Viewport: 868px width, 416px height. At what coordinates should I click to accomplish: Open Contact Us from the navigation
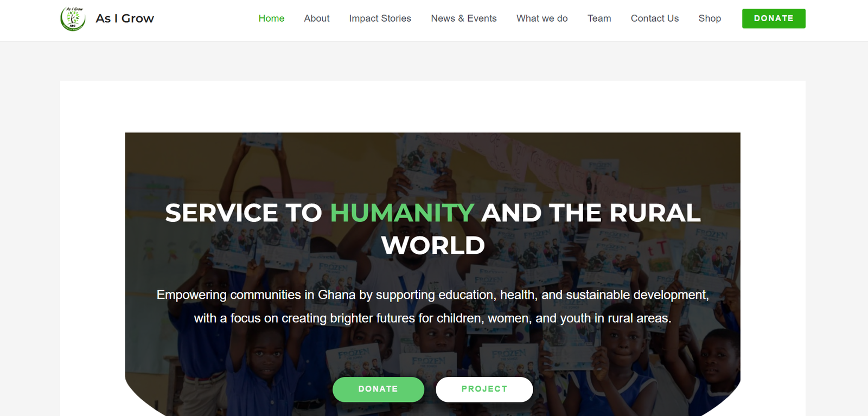click(655, 18)
